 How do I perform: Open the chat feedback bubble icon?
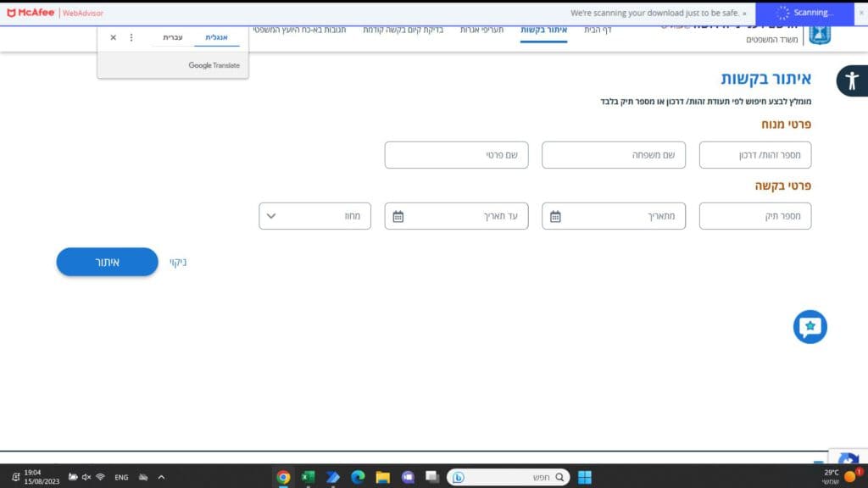click(x=810, y=326)
